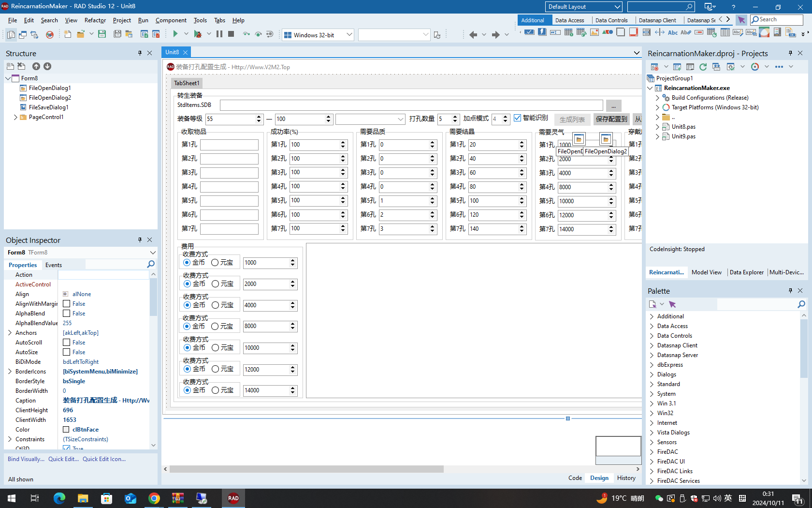This screenshot has width=812, height=508.
Task: Select the TSpeedButton lightning palette icon
Action: (x=542, y=32)
